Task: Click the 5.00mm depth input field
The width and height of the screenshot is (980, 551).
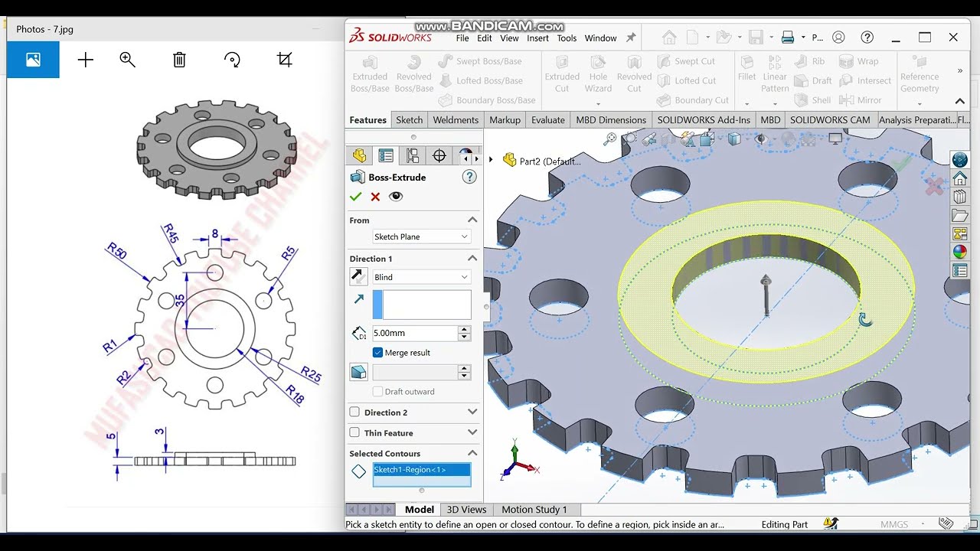Action: (414, 334)
